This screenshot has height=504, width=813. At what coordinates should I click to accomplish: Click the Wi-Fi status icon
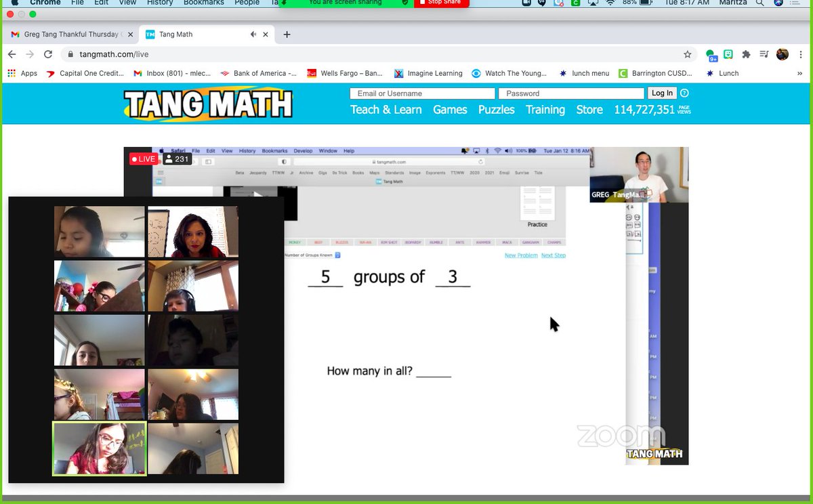pyautogui.click(x=610, y=3)
